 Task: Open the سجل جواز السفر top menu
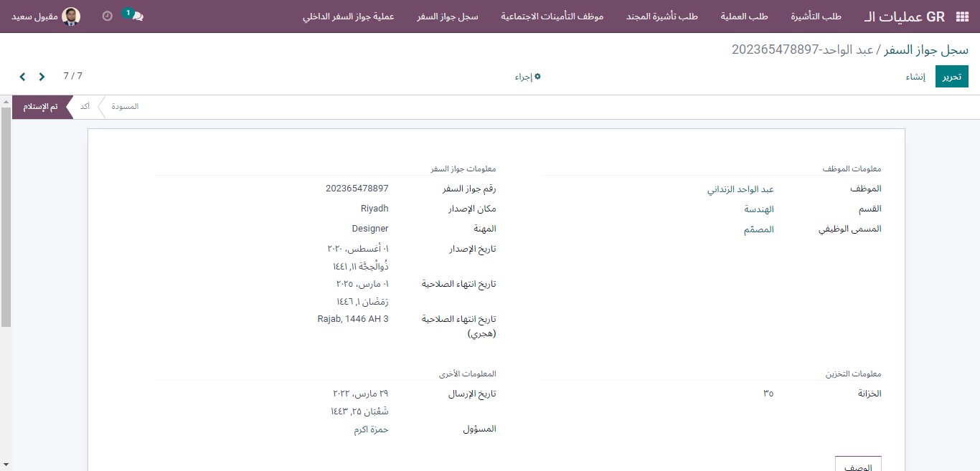tap(448, 16)
